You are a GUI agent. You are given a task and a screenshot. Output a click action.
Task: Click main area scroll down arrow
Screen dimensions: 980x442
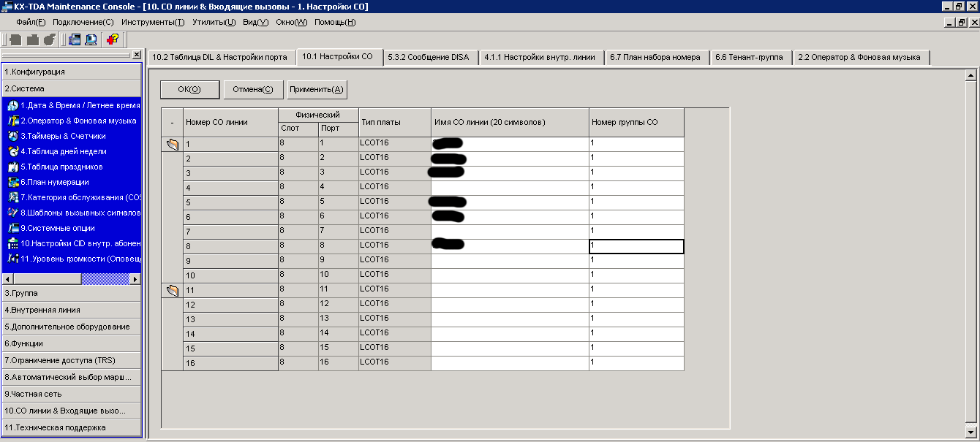click(971, 430)
